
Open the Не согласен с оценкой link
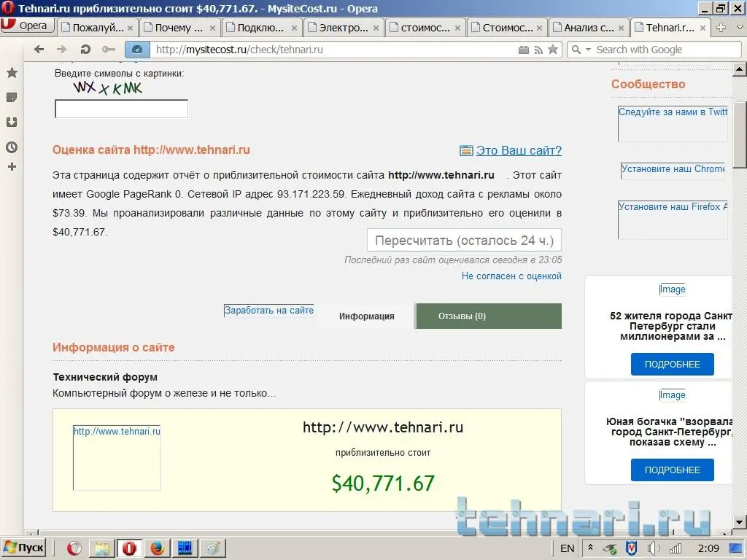pos(511,276)
